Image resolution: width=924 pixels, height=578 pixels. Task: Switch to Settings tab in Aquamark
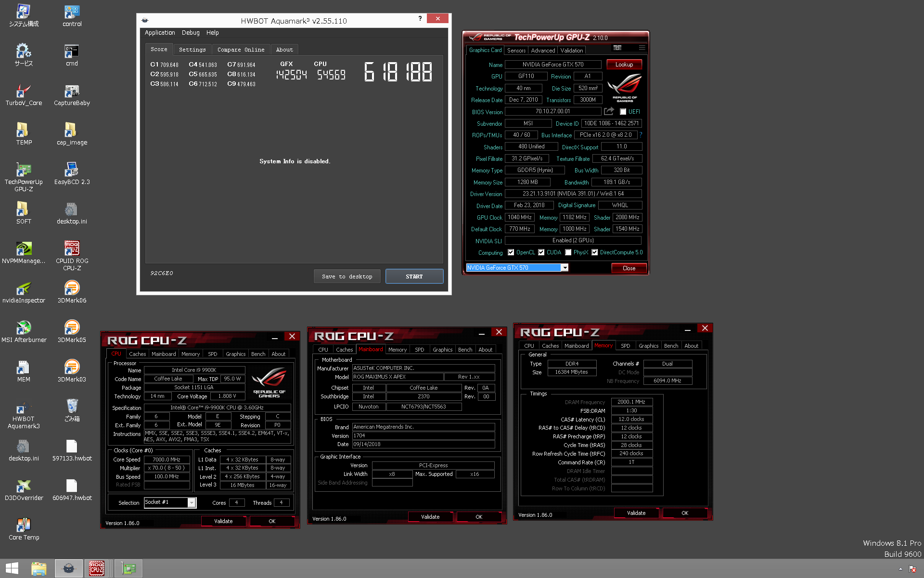[192, 50]
